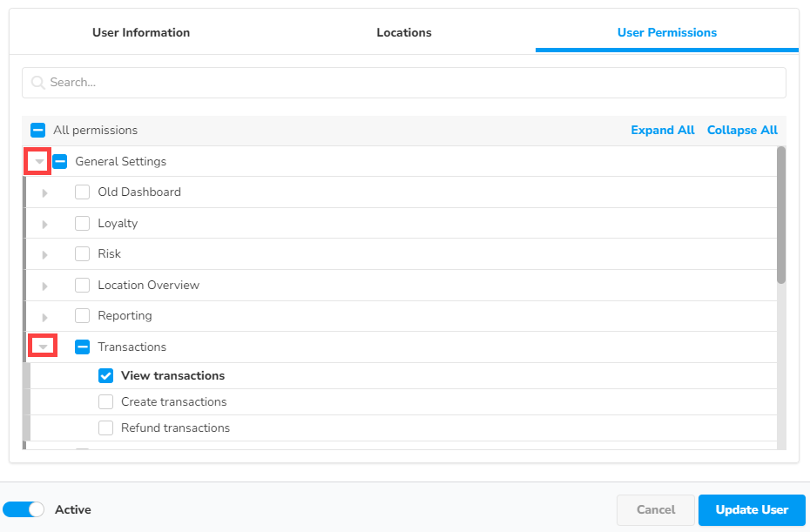Check the Refund transactions box
Screen dimensions: 810x532
coord(106,428)
